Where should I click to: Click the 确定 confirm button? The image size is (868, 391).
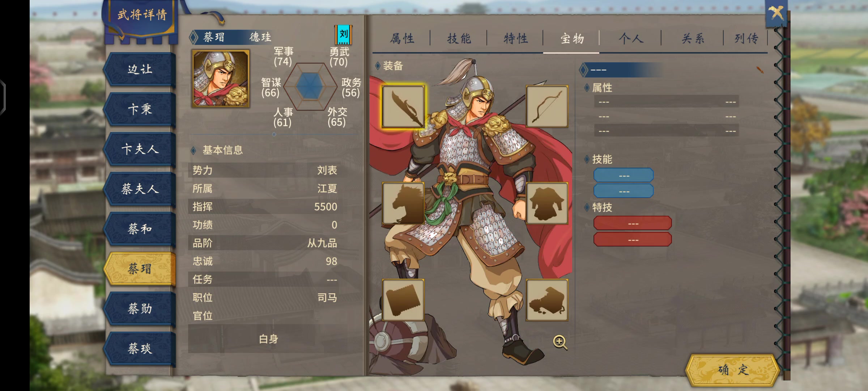pyautogui.click(x=732, y=370)
